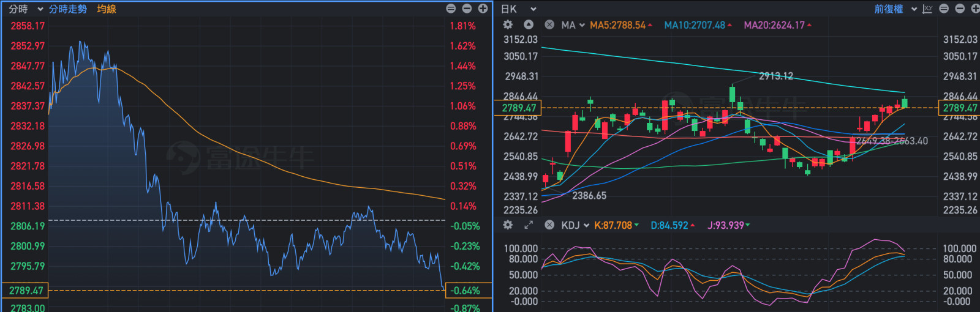
Task: Zoom in the intraday chart with plus icon
Action: pos(483,9)
